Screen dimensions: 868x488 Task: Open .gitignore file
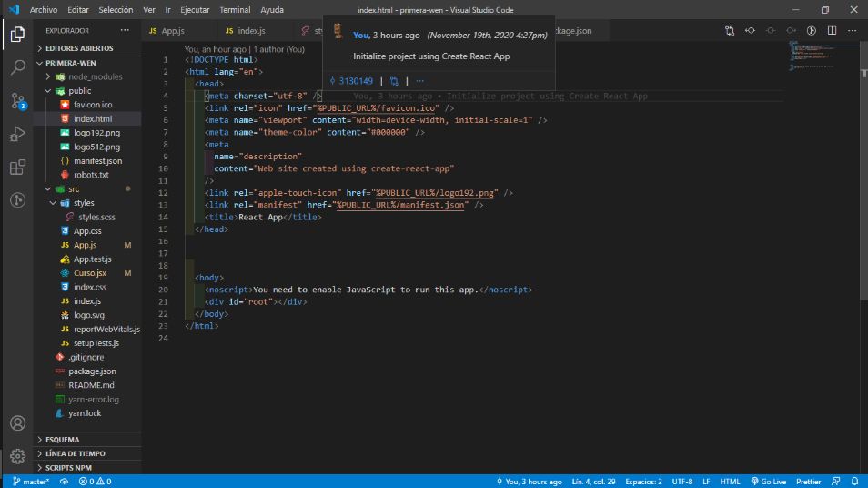(x=87, y=357)
